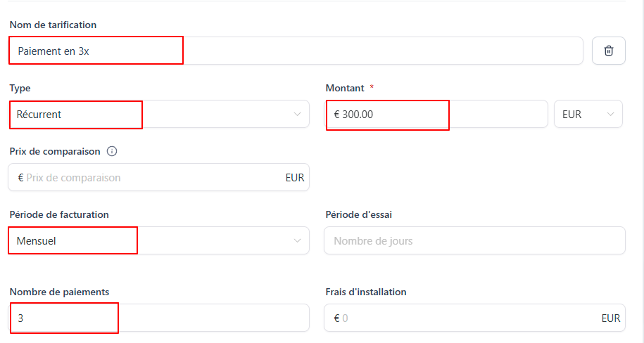Screen dimensions: 644x343
Task: Click the info icon beside Prix de comparaison
Action: tap(112, 151)
